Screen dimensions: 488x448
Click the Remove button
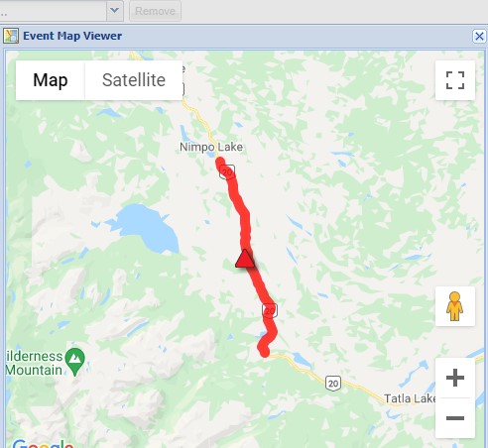pos(155,11)
